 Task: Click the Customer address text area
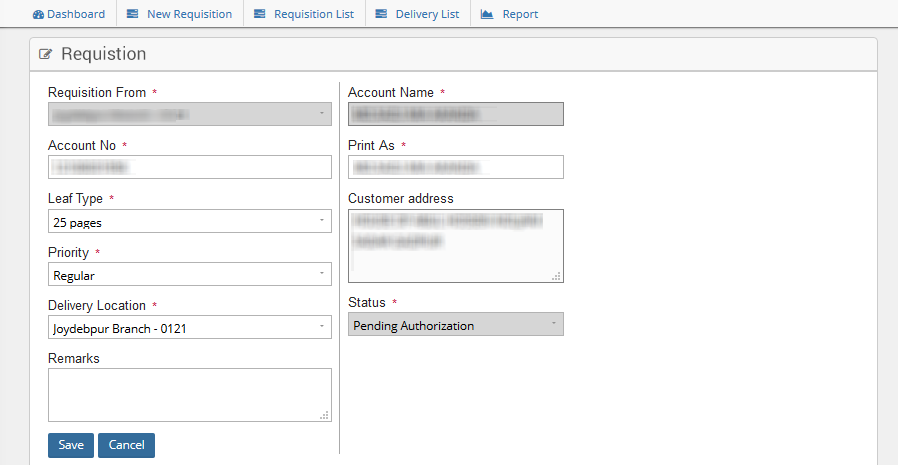pyautogui.click(x=455, y=246)
